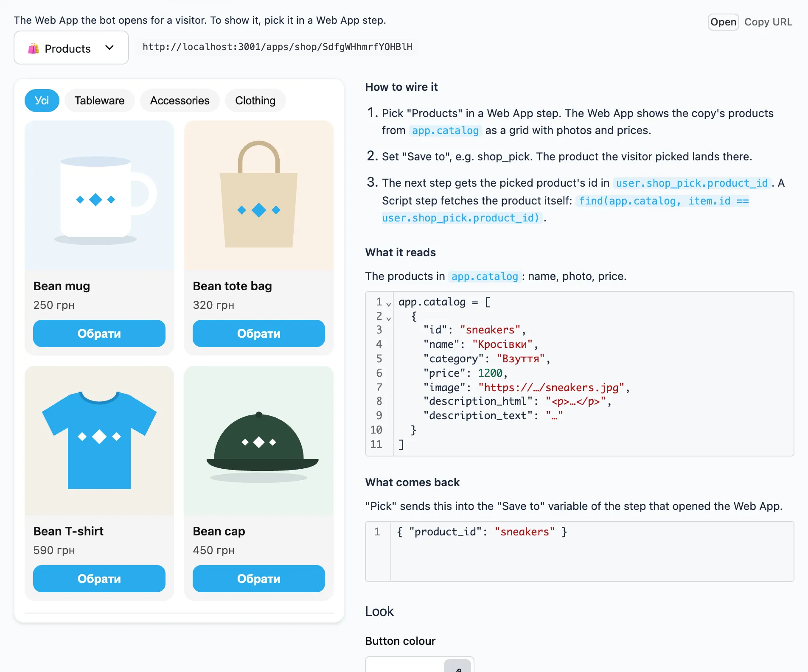Pick the Bean mug with Обрати
Image resolution: width=808 pixels, height=672 pixels.
pos(99,333)
